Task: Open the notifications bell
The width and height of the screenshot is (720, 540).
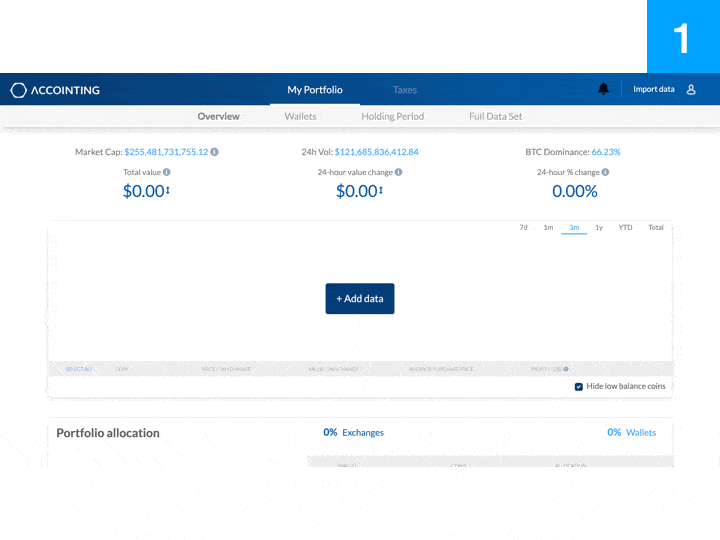Action: click(603, 89)
